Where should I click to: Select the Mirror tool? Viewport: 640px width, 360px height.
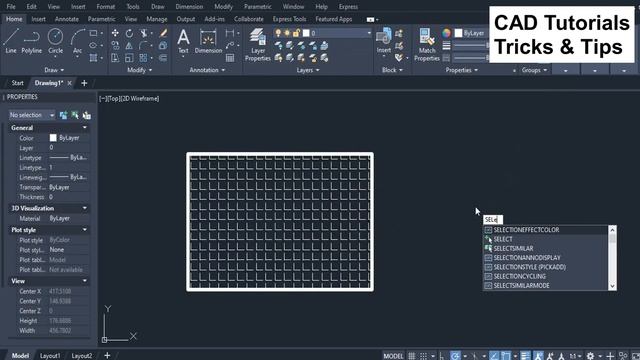tap(129, 45)
